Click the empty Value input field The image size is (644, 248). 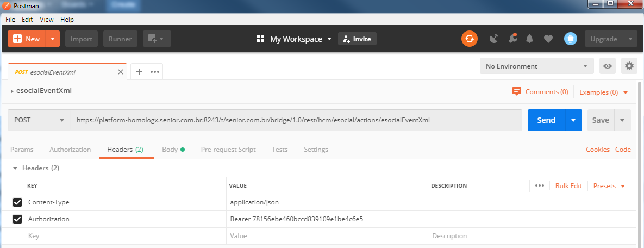point(327,236)
